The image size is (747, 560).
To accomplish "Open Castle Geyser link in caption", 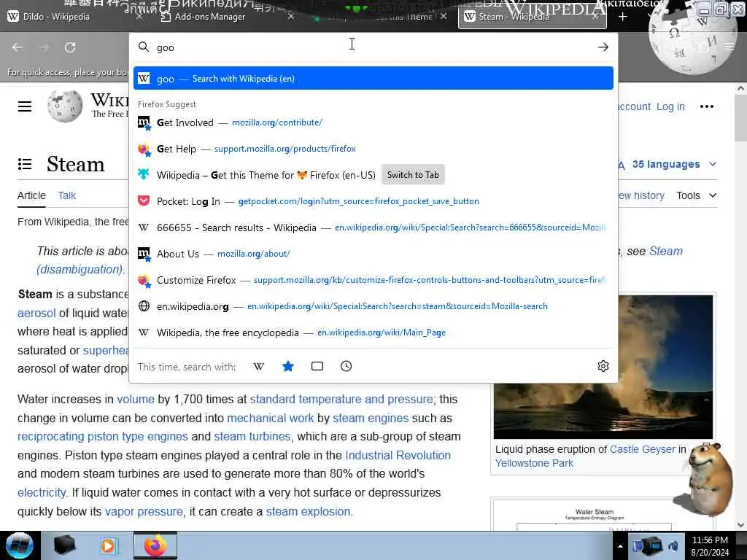I will point(643,449).
